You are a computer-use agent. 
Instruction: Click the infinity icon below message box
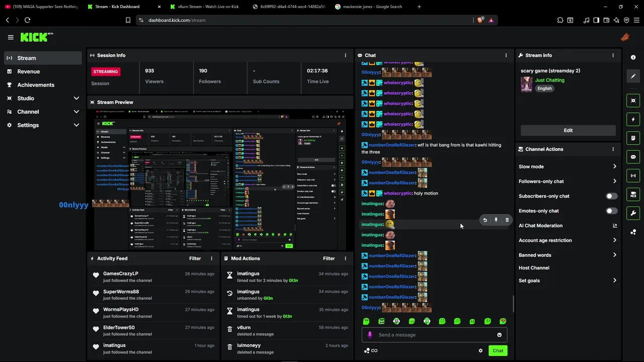click(x=374, y=351)
